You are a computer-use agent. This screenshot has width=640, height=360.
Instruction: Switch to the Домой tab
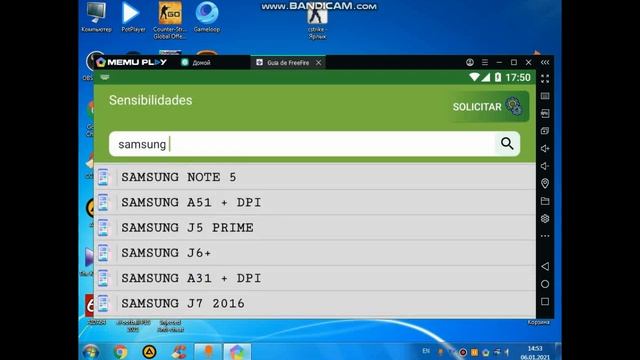[x=197, y=62]
